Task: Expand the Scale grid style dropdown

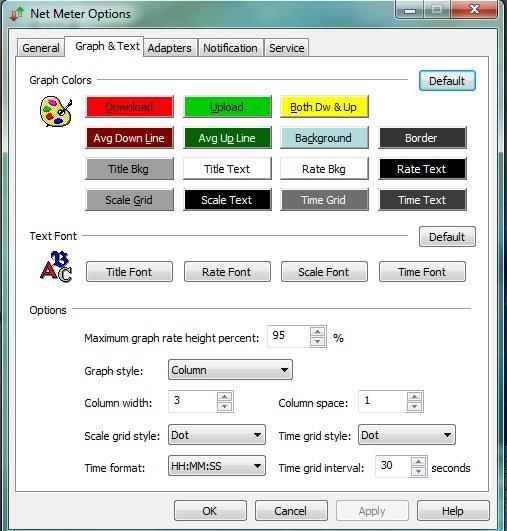Action: click(x=217, y=434)
